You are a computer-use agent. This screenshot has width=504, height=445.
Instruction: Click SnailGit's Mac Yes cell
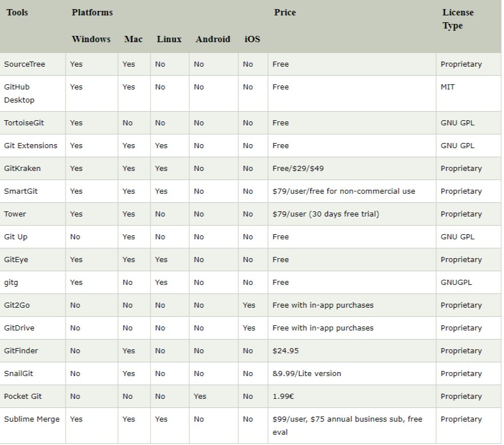point(129,374)
